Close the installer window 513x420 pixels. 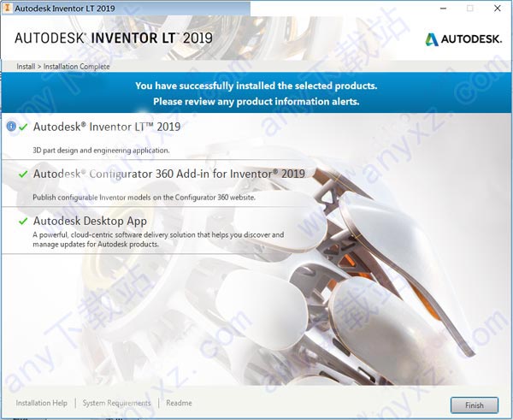pyautogui.click(x=498, y=9)
